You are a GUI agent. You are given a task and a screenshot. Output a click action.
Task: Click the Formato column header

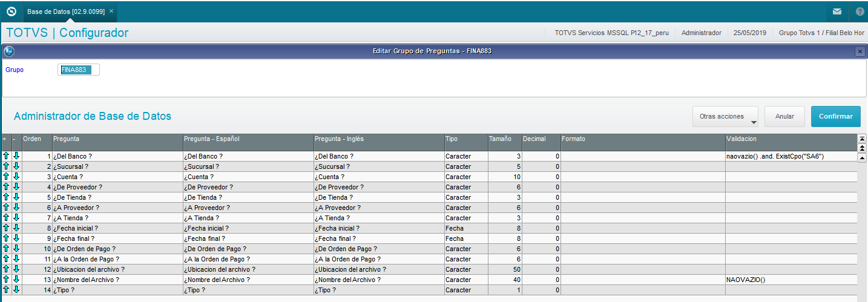click(x=643, y=142)
